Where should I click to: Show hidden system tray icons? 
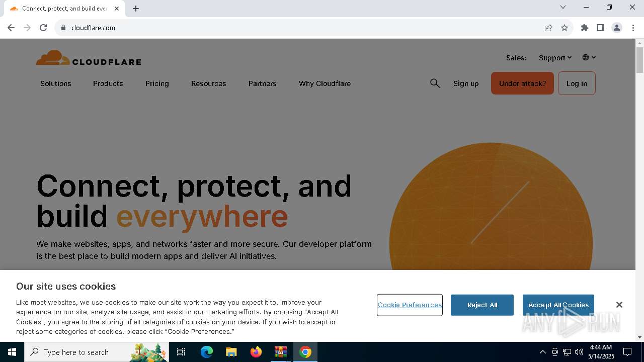542,352
